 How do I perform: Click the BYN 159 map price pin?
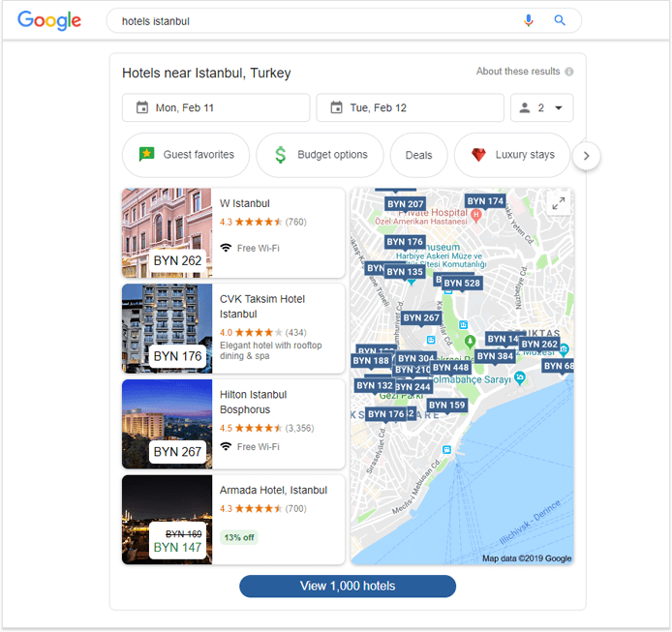coord(447,405)
